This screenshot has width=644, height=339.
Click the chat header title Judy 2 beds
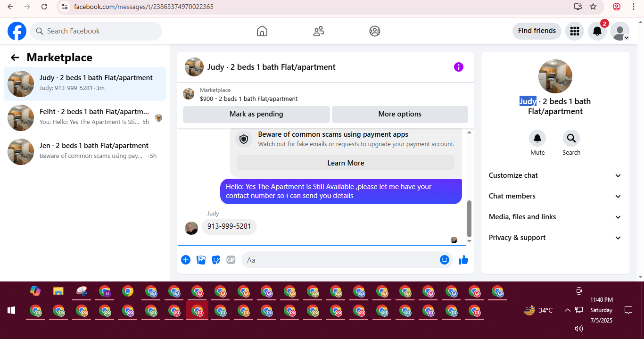click(x=272, y=67)
